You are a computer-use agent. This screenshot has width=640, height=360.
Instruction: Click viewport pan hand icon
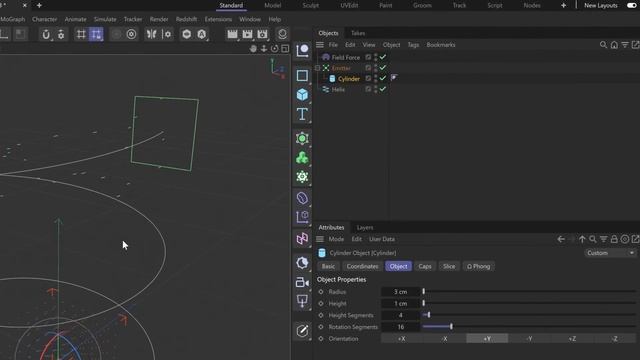click(x=253, y=49)
